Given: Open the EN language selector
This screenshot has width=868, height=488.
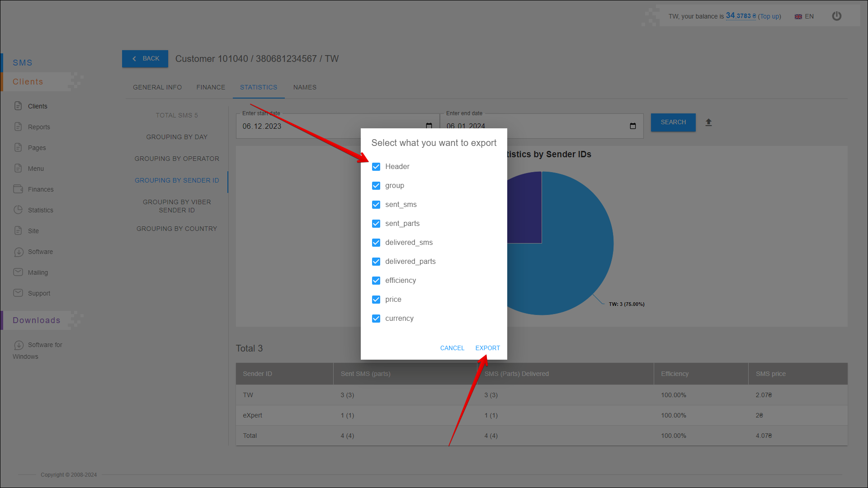Looking at the screenshot, I should pyautogui.click(x=804, y=16).
